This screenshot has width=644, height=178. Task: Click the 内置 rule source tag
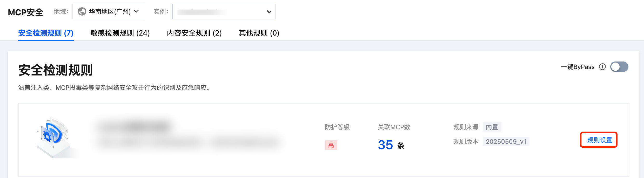492,127
